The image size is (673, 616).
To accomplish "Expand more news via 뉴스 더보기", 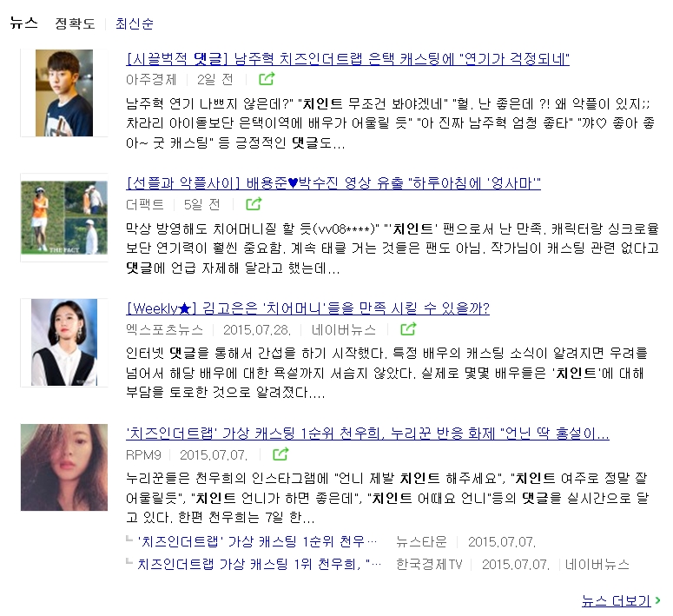I will click(x=621, y=600).
